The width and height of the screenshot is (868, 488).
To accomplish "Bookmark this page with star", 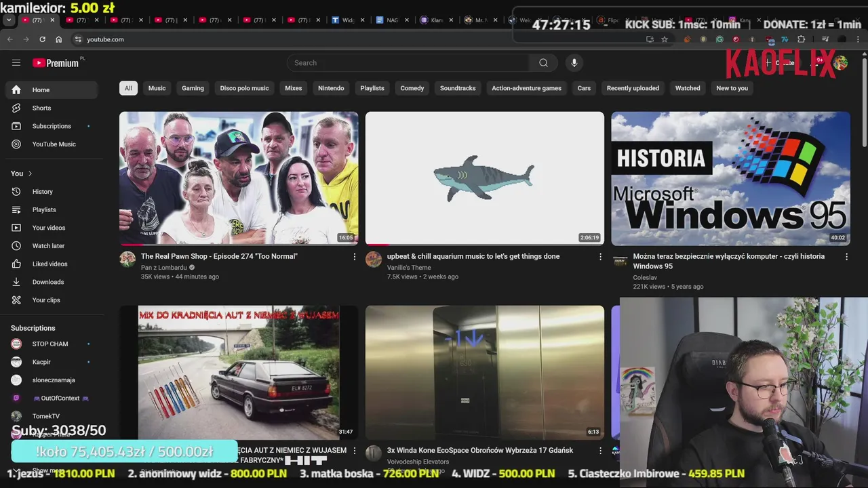I will tap(665, 39).
